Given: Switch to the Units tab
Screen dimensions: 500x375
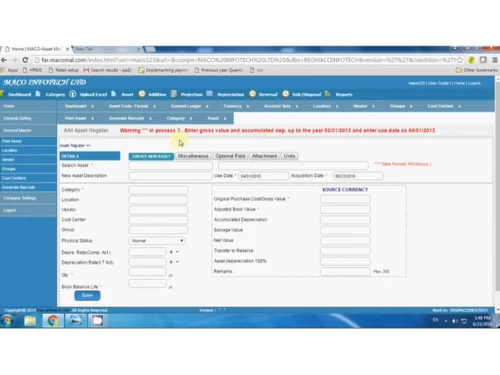Looking at the screenshot, I should coord(289,156).
